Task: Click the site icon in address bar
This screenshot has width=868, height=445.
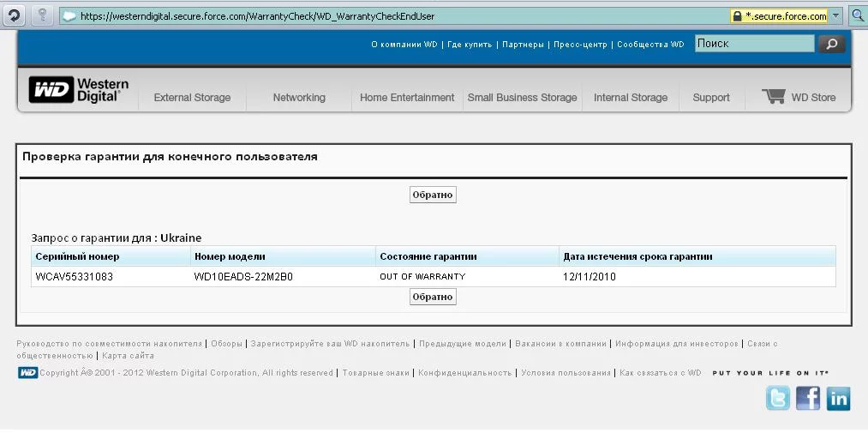Action: [x=69, y=16]
